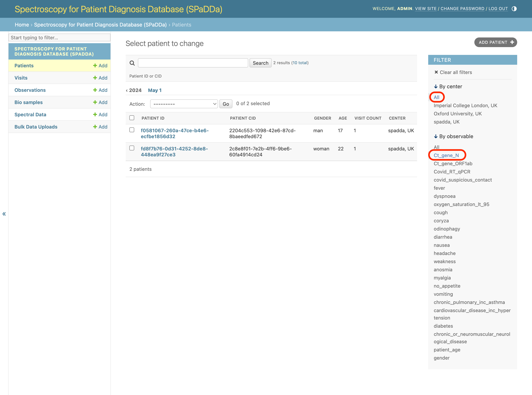Select the checkbox for patient fd8f7b76
Screen dimensions: 532x395
132,148
